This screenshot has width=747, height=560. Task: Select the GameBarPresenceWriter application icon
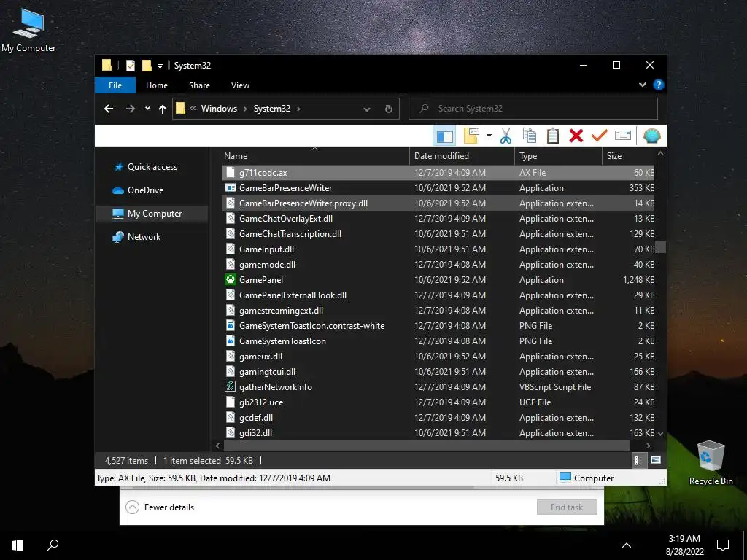(230, 187)
